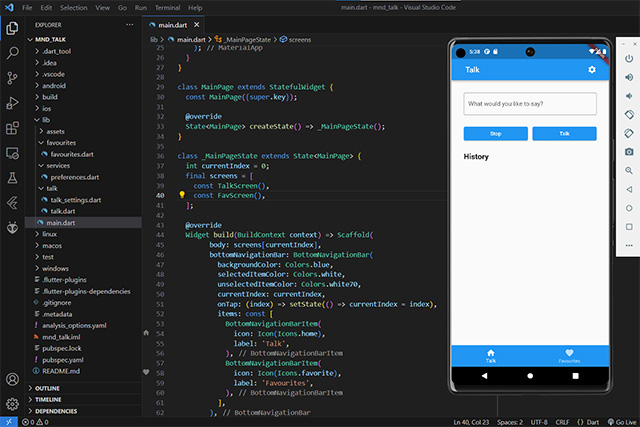640x427 pixels.
Task: Open settings gear in Talk app
Action: pos(592,70)
